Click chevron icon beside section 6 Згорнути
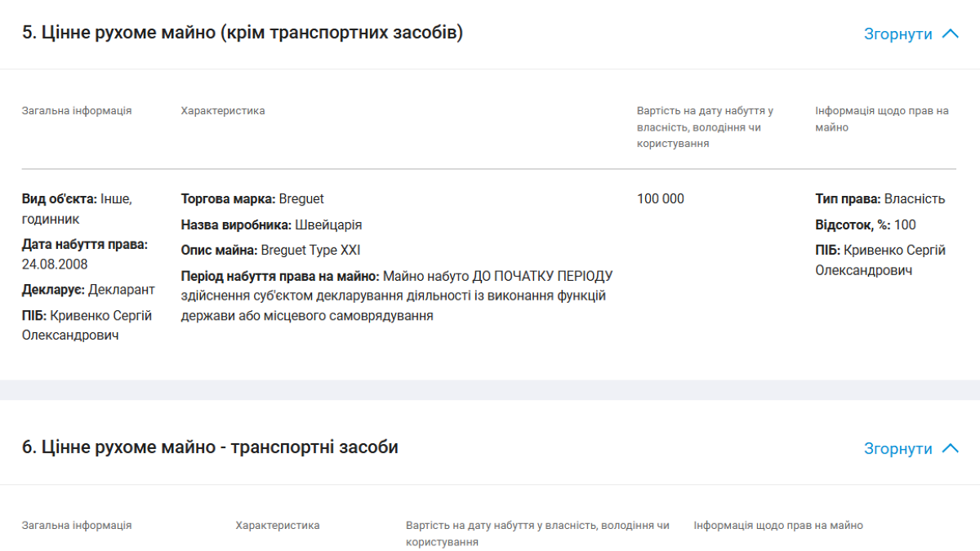The width and height of the screenshot is (980, 551). [x=950, y=449]
